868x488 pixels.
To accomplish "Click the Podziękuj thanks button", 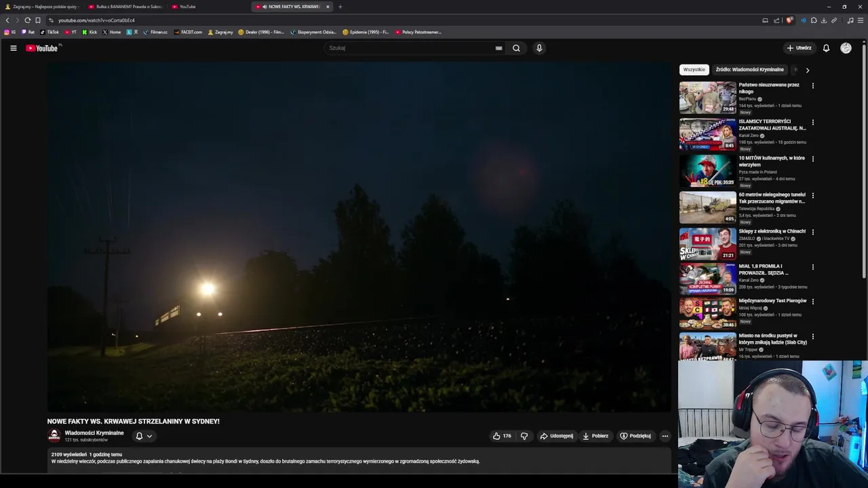I will point(635,436).
